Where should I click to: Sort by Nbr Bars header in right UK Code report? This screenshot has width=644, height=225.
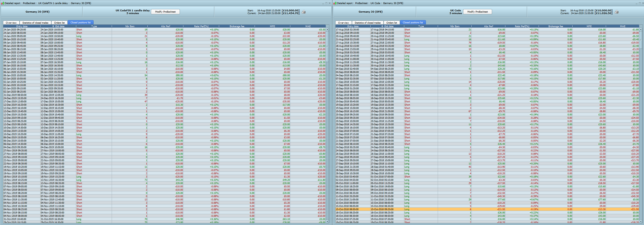455,26
